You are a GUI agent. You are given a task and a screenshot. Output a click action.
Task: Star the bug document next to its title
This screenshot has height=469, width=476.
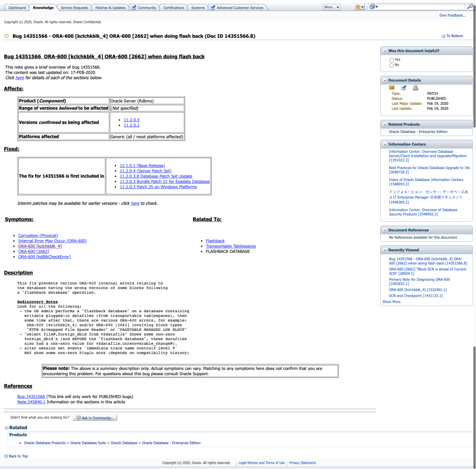coord(6,36)
